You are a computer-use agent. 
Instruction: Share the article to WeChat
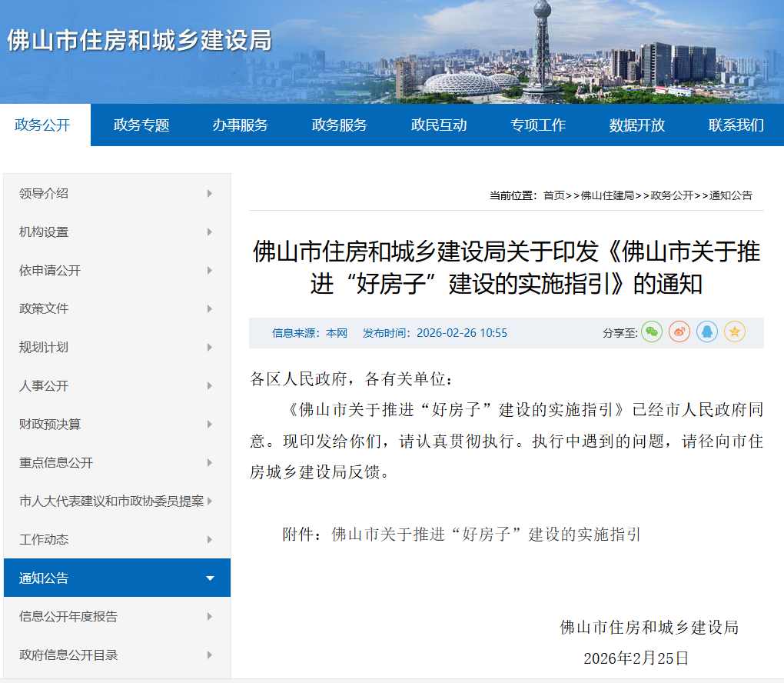pyautogui.click(x=651, y=332)
